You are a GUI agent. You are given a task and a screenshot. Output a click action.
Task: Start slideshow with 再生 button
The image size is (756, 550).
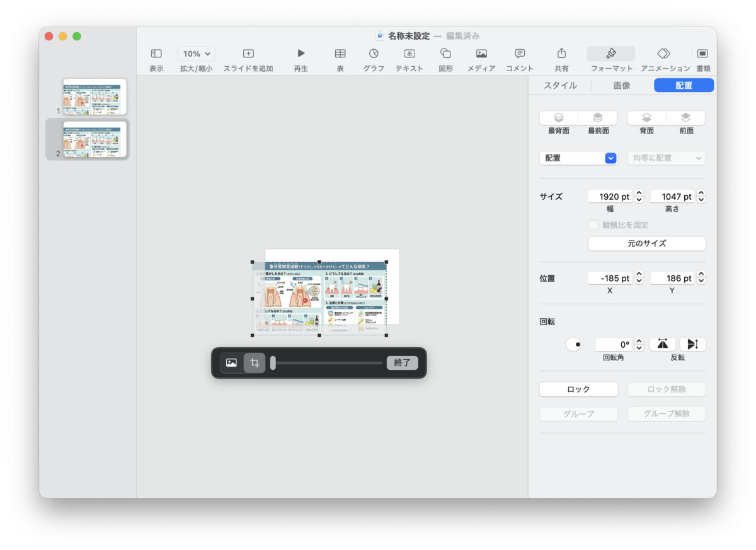point(301,54)
